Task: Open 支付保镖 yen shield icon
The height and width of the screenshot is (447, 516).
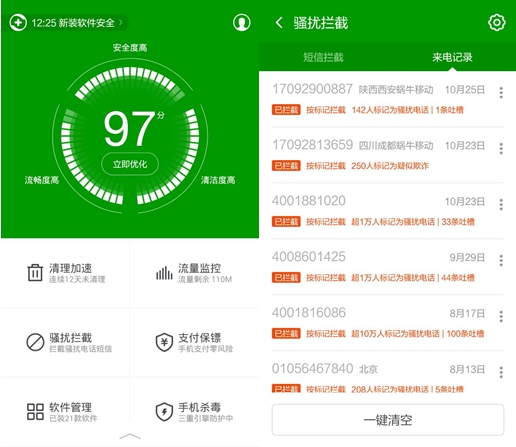Action: pos(164,342)
